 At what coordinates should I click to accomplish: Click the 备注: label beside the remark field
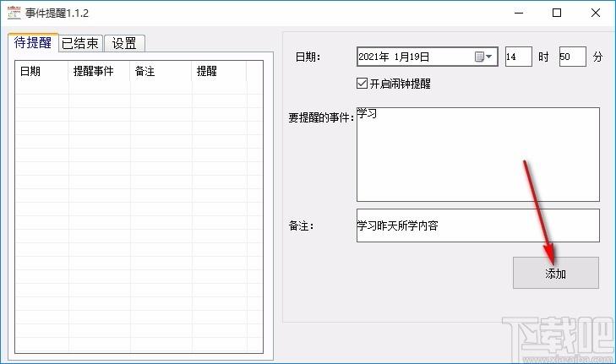(x=302, y=226)
